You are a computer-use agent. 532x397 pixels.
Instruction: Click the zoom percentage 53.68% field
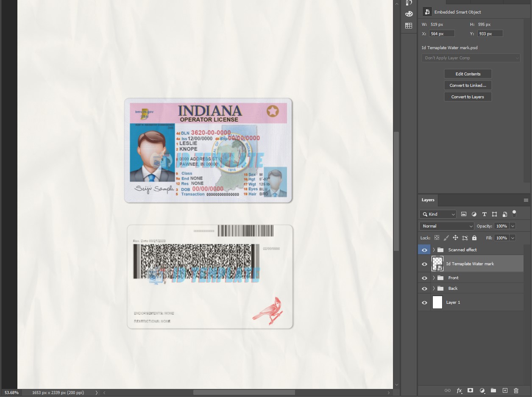point(12,393)
